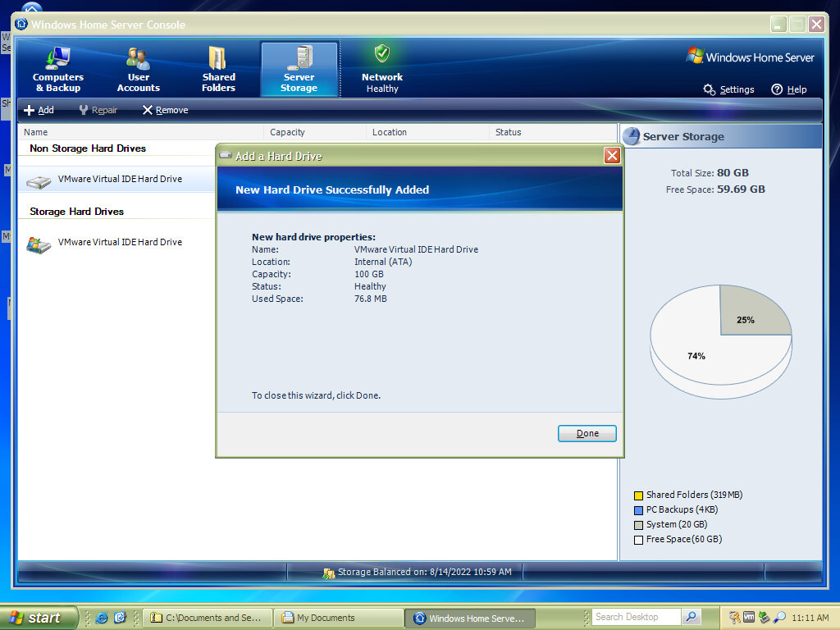
Task: Open Settings with the gear icon
Action: tap(710, 89)
